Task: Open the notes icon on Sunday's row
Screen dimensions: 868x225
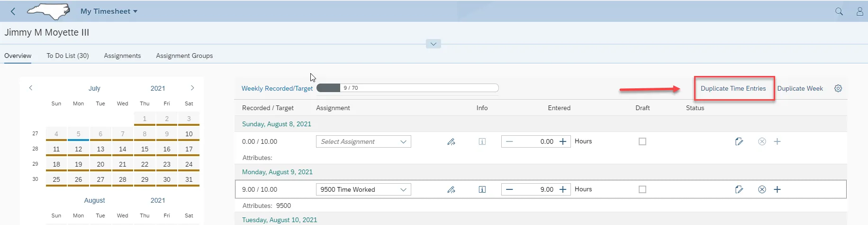Action: (x=739, y=141)
